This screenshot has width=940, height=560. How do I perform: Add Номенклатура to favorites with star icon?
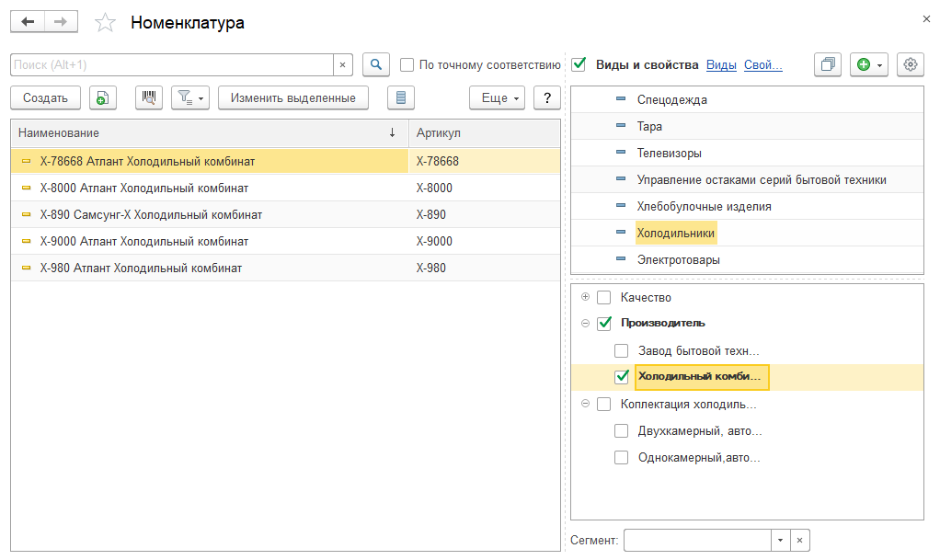click(106, 23)
